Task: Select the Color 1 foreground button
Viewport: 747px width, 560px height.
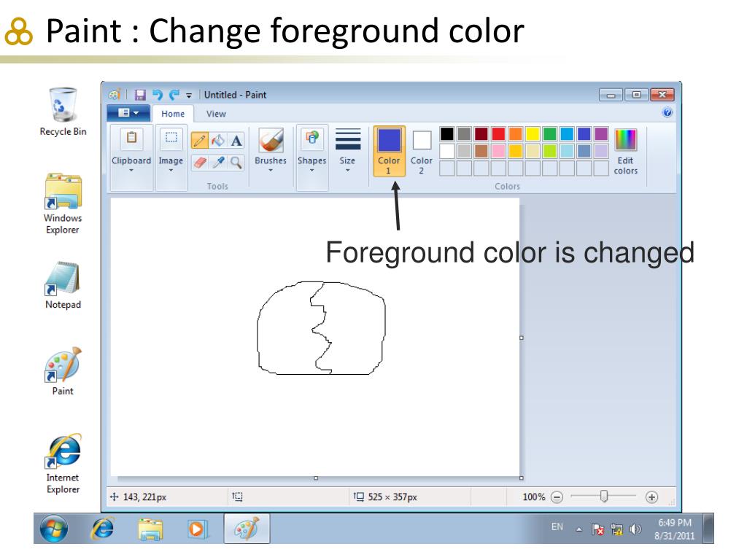Action: pyautogui.click(x=389, y=151)
